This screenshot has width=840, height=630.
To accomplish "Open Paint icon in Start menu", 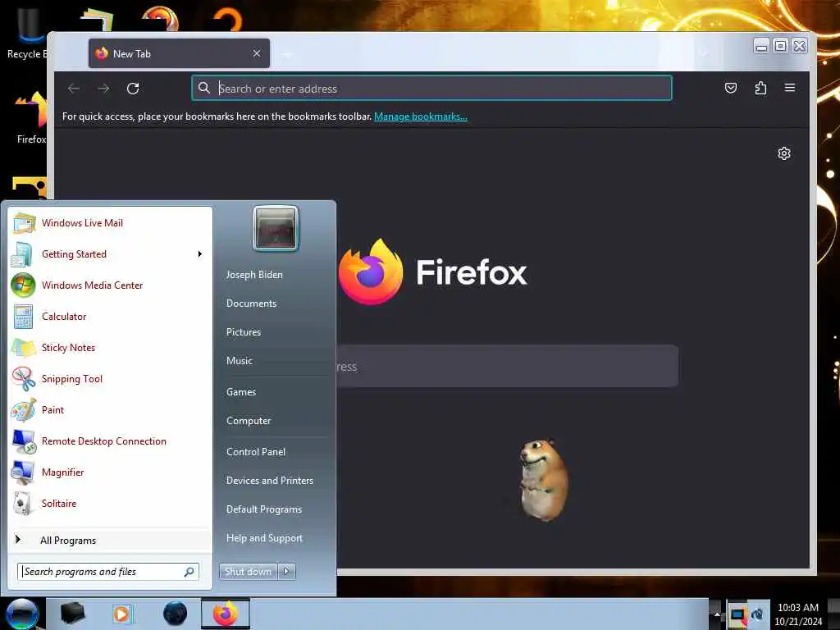I will pyautogui.click(x=23, y=410).
